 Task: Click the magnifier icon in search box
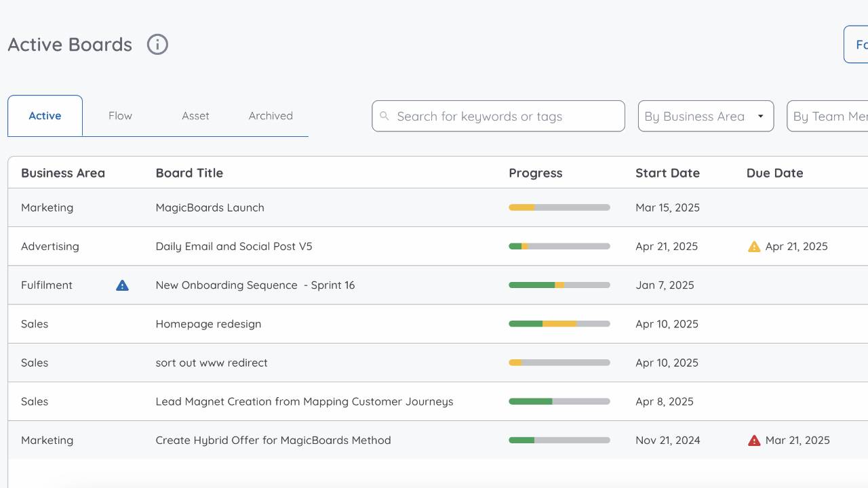click(384, 116)
